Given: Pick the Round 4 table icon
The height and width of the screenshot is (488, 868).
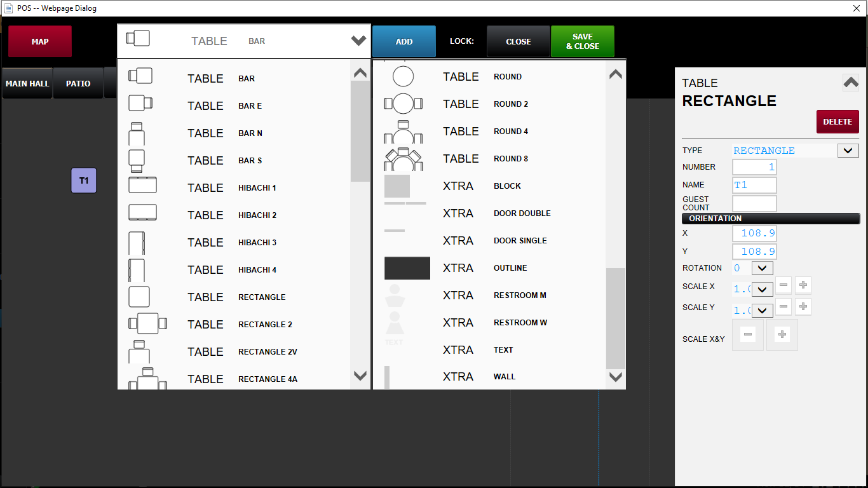Looking at the screenshot, I should (x=403, y=132).
